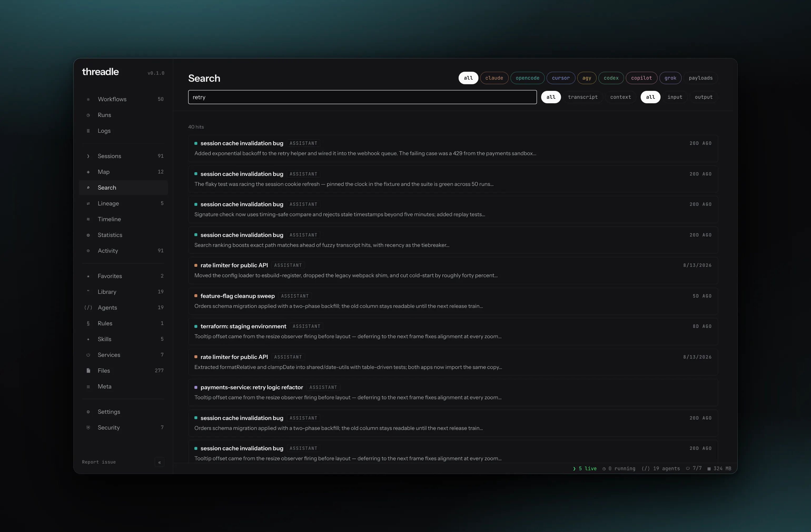Select the output direction filter

704,97
